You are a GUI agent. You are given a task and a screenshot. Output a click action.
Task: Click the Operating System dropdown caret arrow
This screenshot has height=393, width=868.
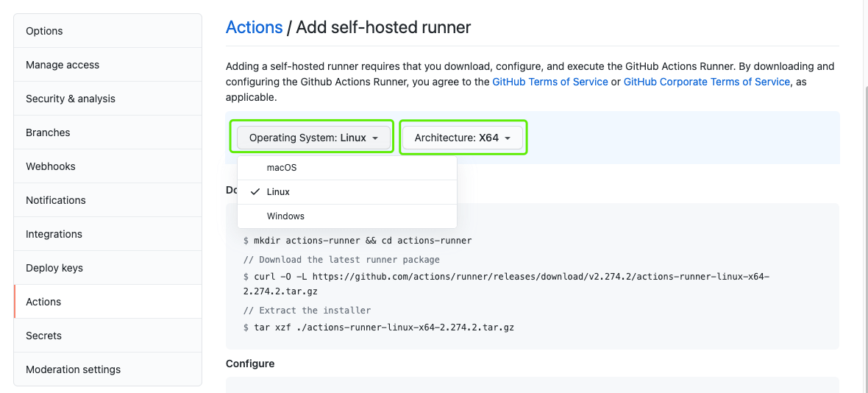(x=374, y=138)
